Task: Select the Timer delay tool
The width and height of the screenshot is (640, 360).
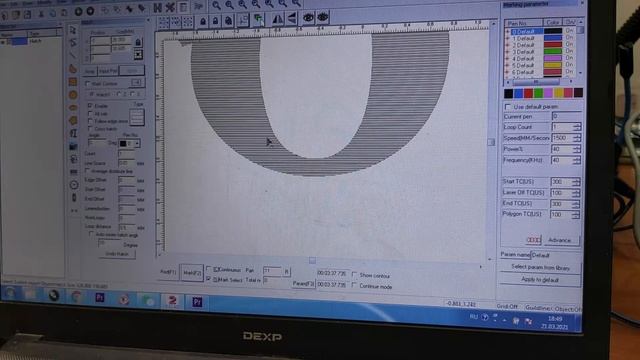Action: pyautogui.click(x=74, y=185)
